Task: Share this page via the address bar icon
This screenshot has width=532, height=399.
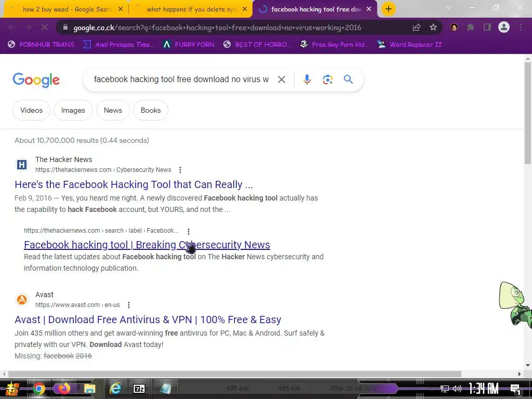Action: [417, 28]
